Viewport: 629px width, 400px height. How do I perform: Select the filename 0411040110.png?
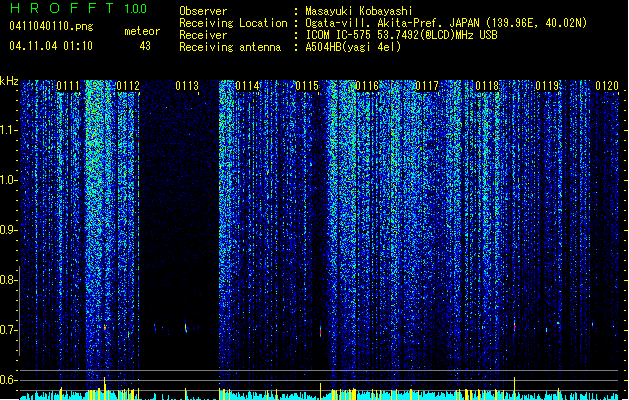click(x=51, y=26)
